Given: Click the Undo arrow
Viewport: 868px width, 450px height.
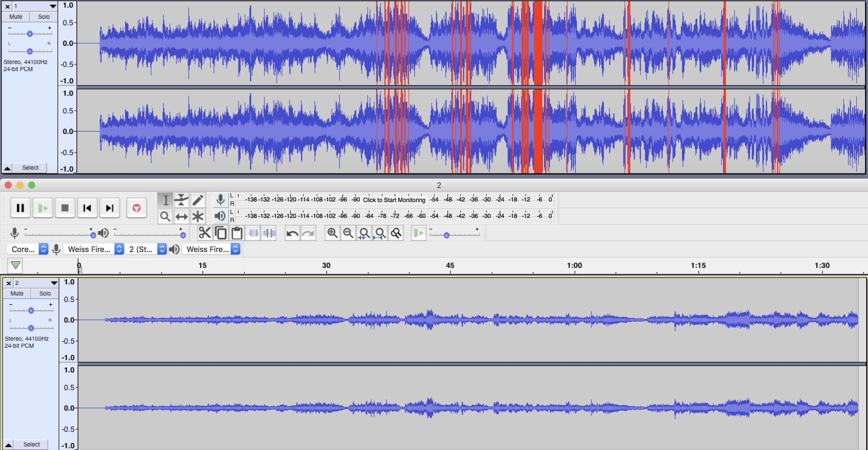Looking at the screenshot, I should tap(292, 233).
